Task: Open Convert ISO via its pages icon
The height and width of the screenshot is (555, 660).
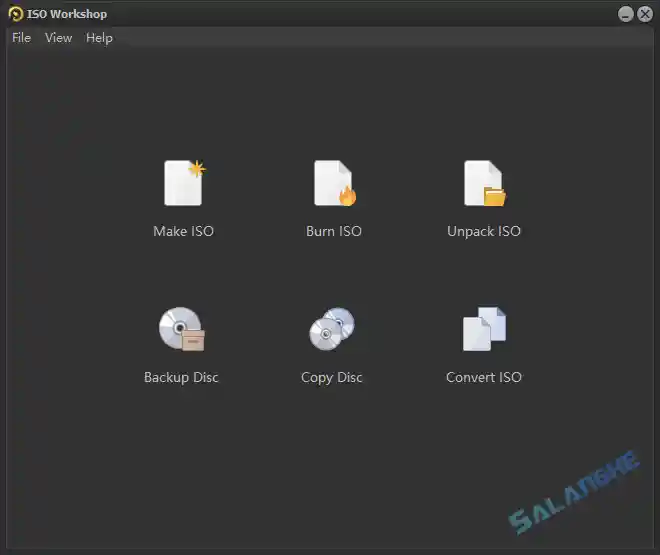Action: point(484,329)
